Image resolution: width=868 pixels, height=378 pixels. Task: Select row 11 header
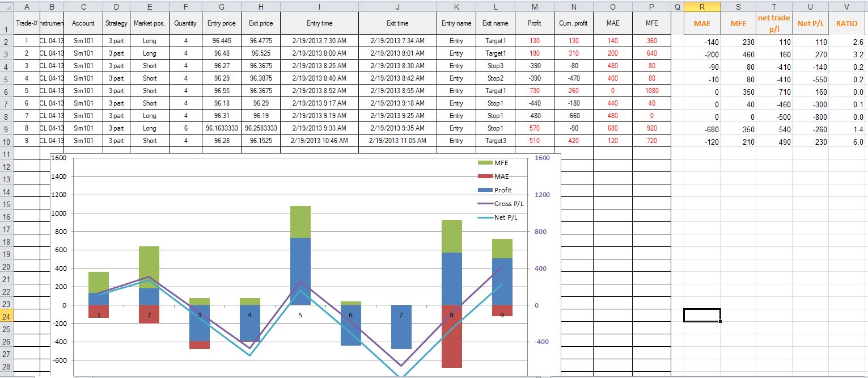(x=7, y=154)
